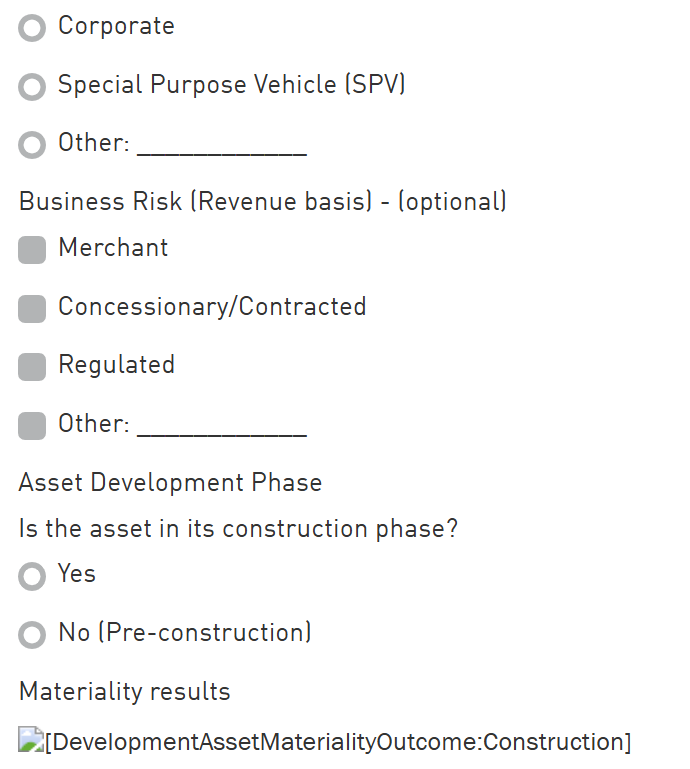Viewport: 690px width, 769px height.
Task: Check the Regulated checkbox box
Action: [32, 367]
